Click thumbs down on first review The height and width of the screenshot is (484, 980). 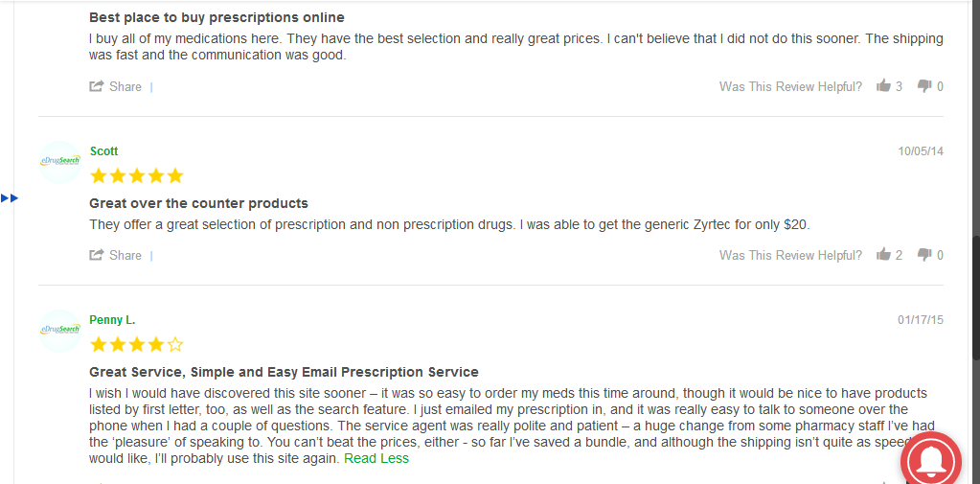(924, 86)
